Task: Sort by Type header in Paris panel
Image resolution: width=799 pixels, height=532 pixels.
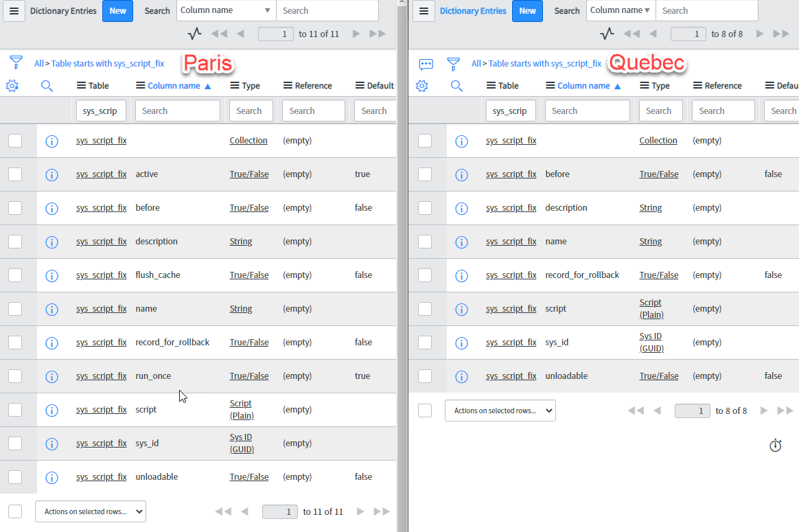Action: [x=251, y=86]
